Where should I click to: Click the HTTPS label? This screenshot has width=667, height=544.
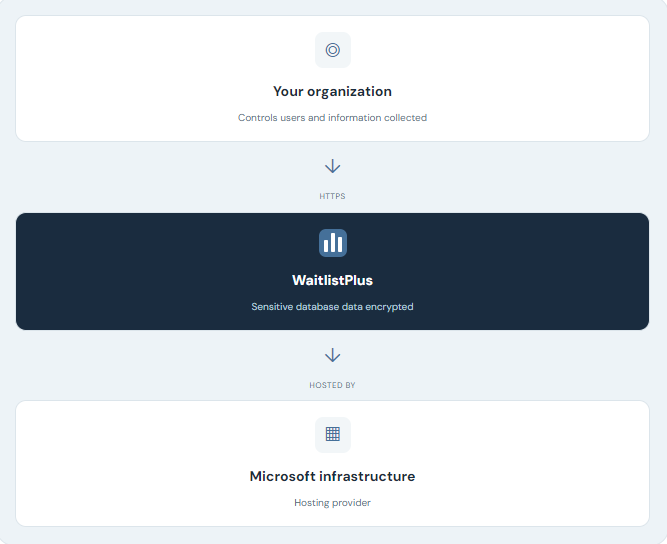pyautogui.click(x=332, y=196)
